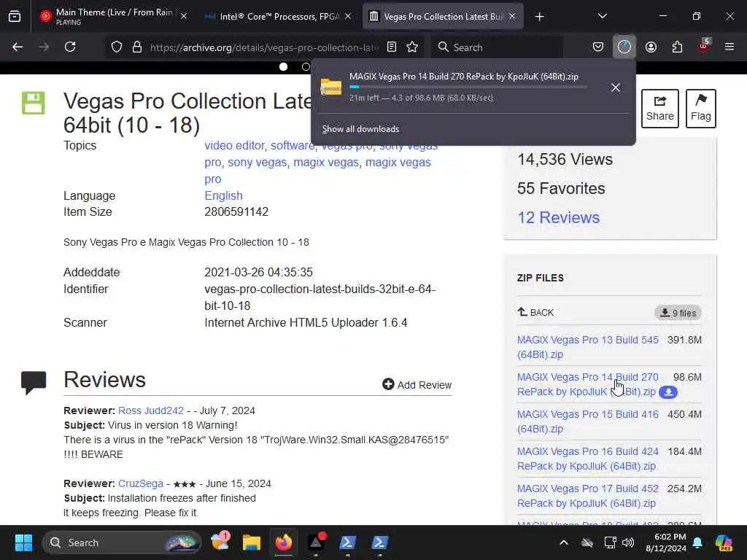Open uBlock Origin extension icon
Image resolution: width=747 pixels, height=560 pixels.
coord(704,46)
